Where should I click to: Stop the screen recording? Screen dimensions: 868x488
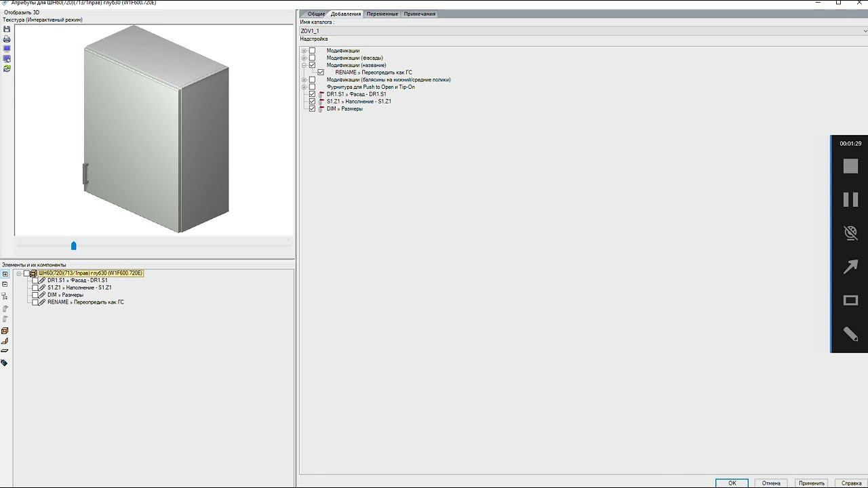coord(850,166)
